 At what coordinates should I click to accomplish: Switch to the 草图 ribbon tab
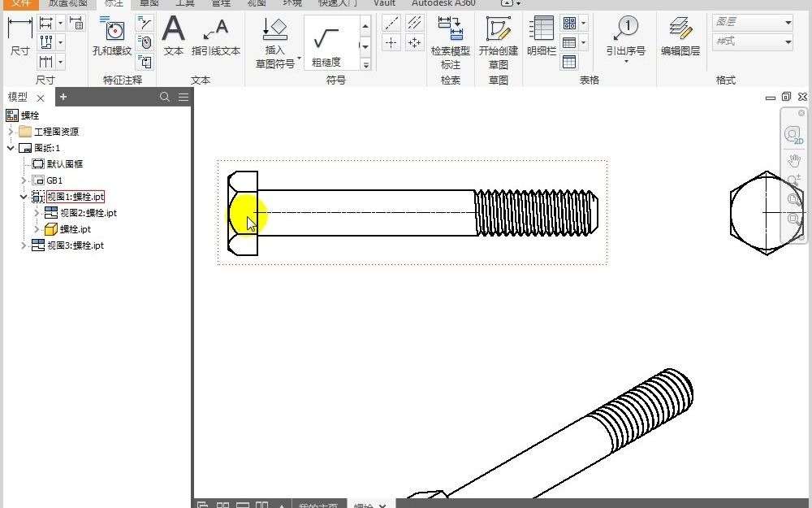click(148, 3)
